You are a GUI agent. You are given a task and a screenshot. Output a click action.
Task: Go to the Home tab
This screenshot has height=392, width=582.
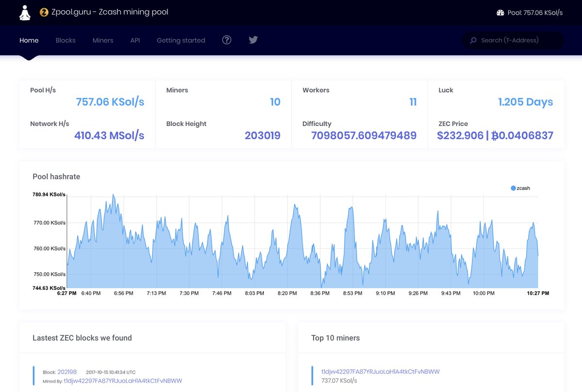pos(29,40)
